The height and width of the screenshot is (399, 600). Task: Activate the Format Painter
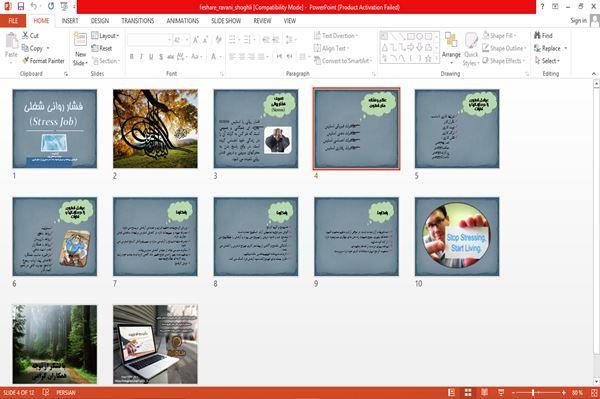tap(43, 61)
